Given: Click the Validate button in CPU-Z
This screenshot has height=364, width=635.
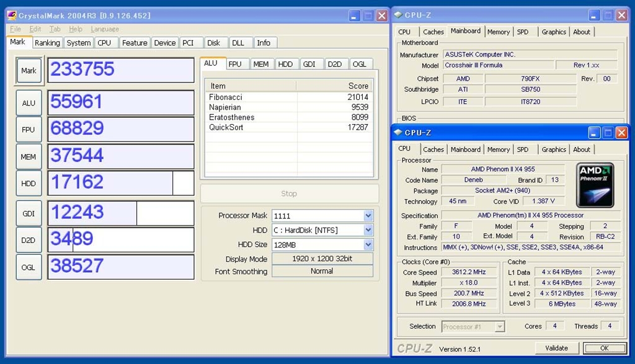Looking at the screenshot, I should pyautogui.click(x=556, y=348).
